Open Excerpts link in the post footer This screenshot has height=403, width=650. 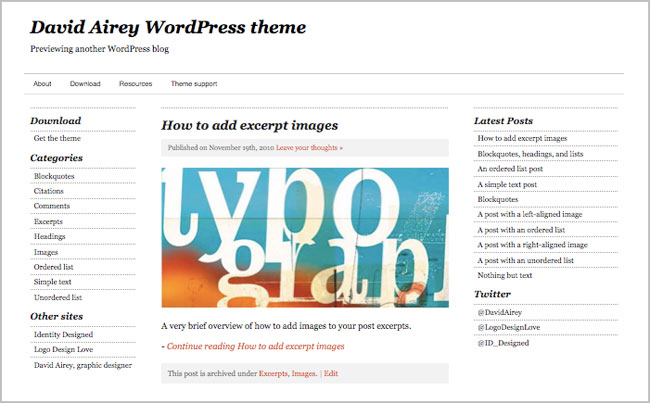pyautogui.click(x=273, y=374)
